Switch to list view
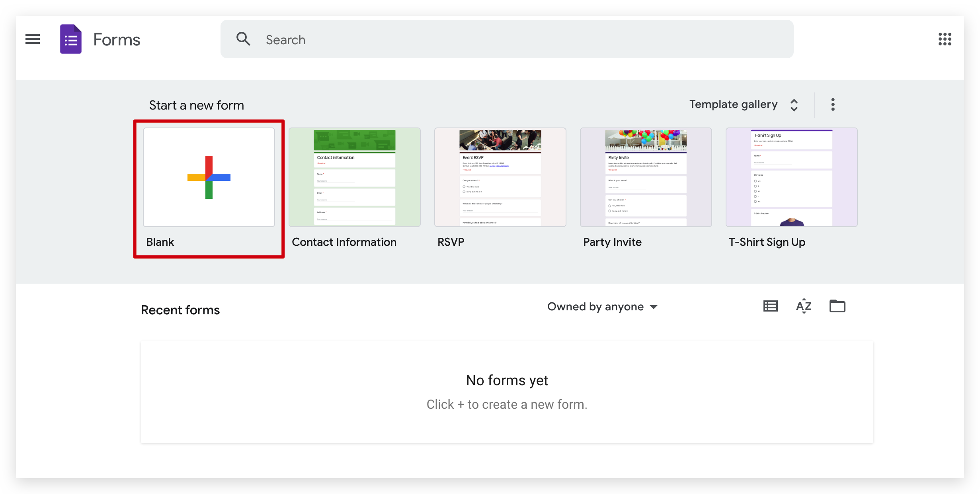Image resolution: width=980 pixels, height=494 pixels. [771, 306]
